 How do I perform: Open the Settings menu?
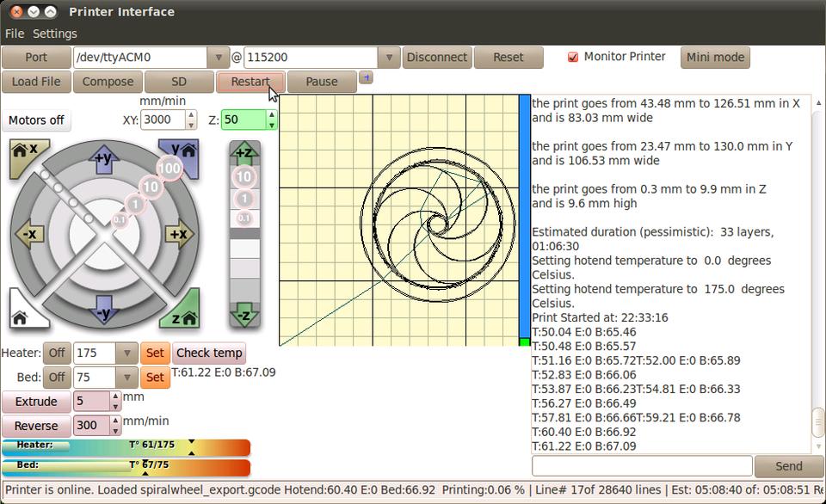click(55, 34)
